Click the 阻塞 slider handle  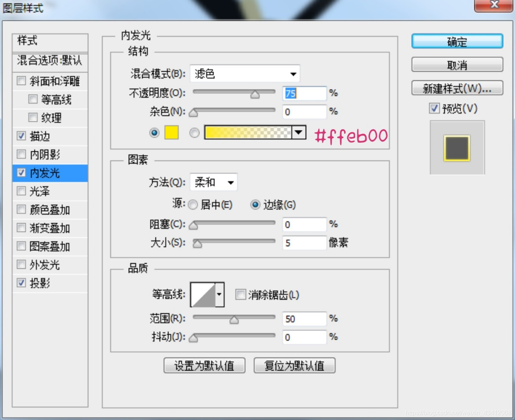(193, 225)
